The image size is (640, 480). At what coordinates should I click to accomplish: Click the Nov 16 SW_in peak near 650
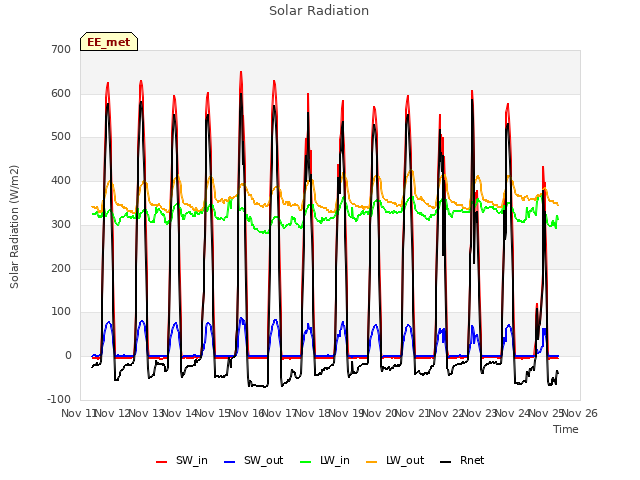coord(241,72)
